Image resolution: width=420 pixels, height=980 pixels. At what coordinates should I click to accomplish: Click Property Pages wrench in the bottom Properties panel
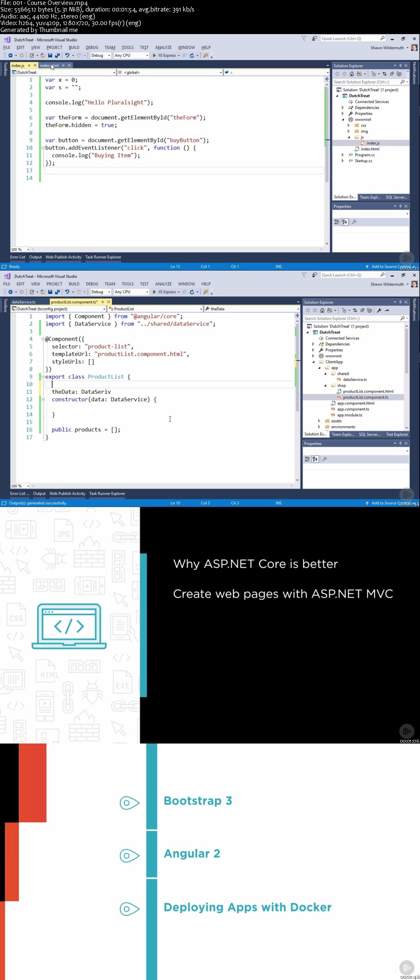pos(324,459)
